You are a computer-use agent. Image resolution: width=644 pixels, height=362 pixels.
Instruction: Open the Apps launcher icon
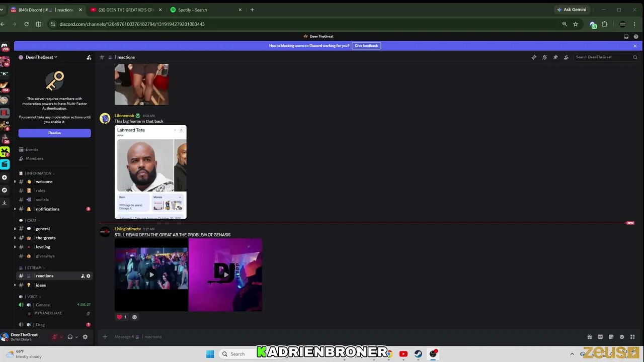click(x=632, y=337)
